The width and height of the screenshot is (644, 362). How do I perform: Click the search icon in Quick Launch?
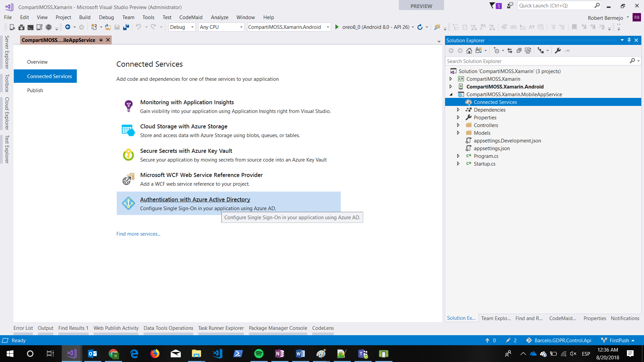(597, 5)
